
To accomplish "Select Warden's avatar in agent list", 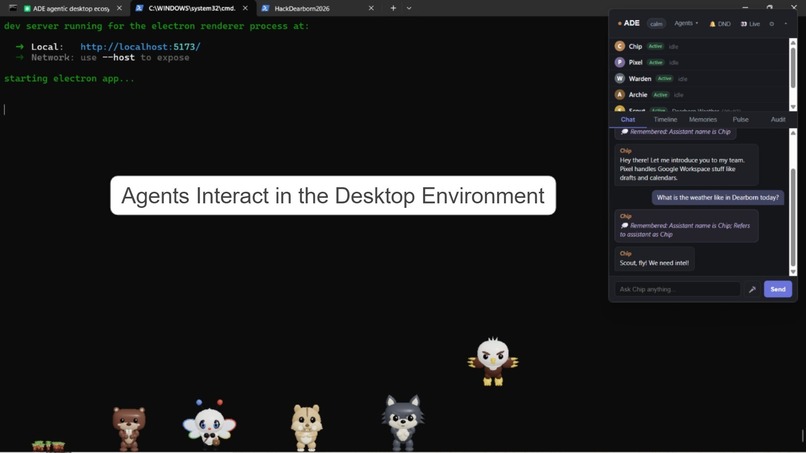I will (x=619, y=79).
